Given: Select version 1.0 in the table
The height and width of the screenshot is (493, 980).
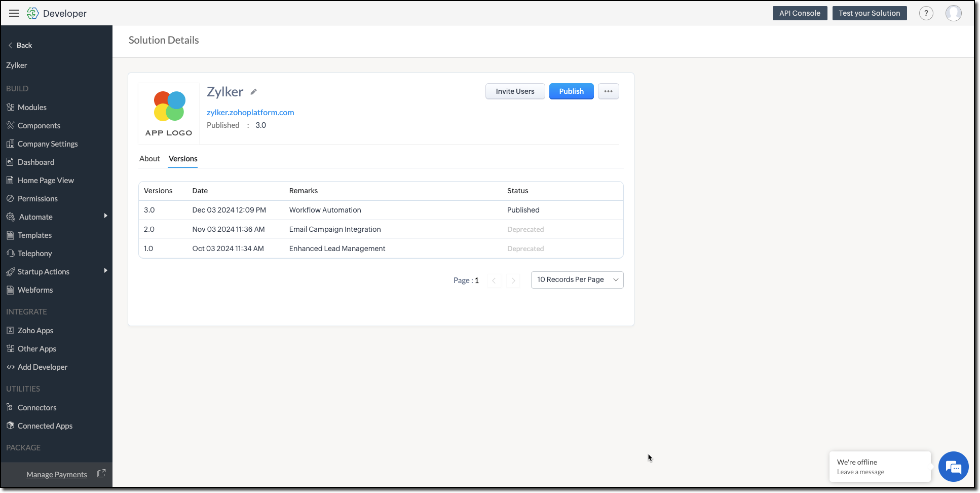Looking at the screenshot, I should pyautogui.click(x=148, y=249).
